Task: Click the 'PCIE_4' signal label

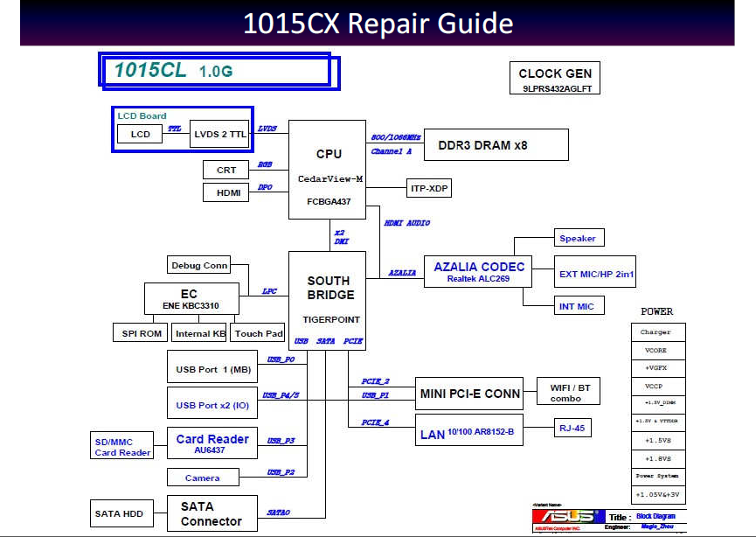Action: coord(375,422)
